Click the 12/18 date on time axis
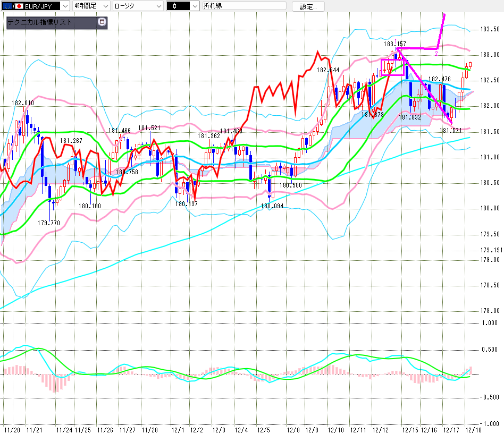This screenshot has height=434, width=504. 474,429
